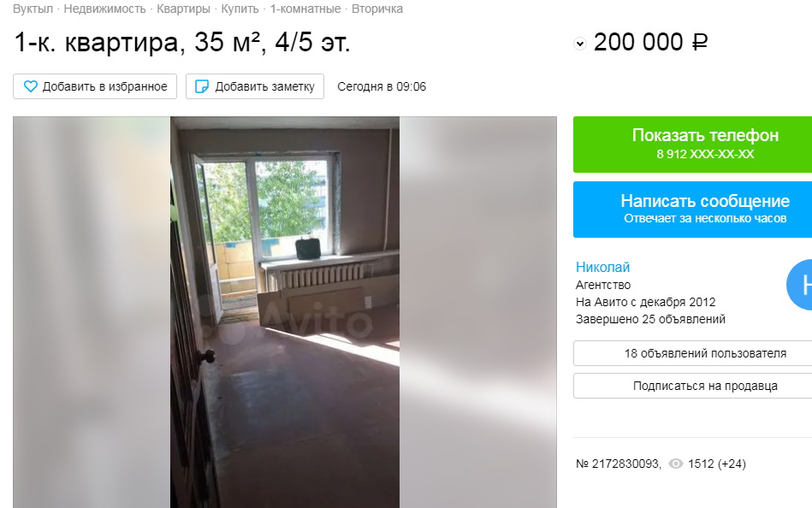Show the phone number with Показать телефон

[x=692, y=145]
